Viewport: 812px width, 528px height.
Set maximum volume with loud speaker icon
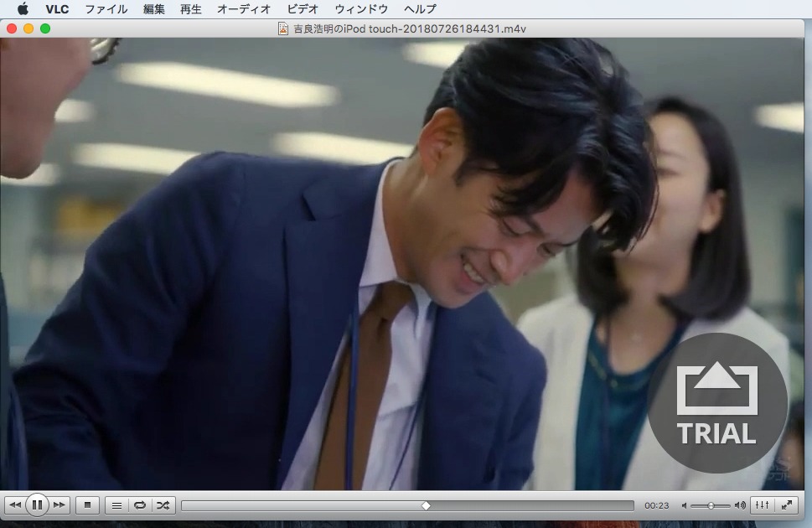click(x=740, y=505)
